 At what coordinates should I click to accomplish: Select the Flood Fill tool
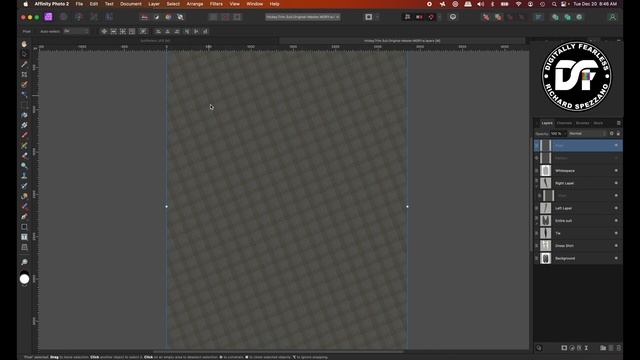[24, 115]
